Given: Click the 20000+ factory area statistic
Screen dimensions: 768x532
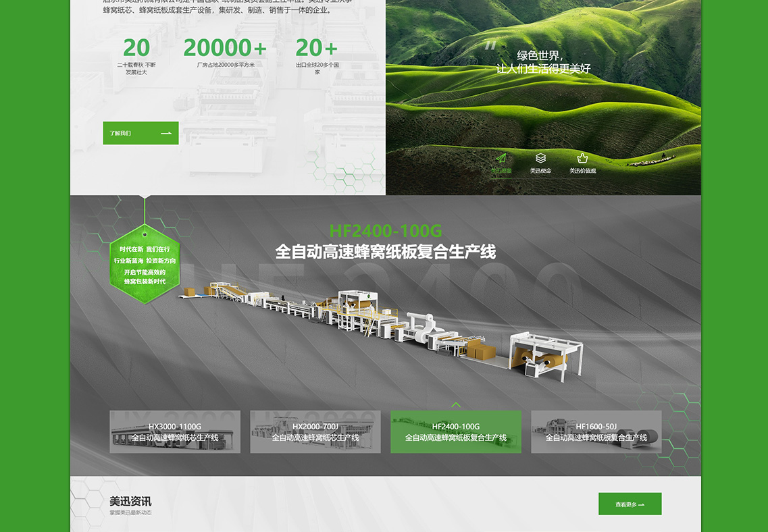Looking at the screenshot, I should pyautogui.click(x=225, y=49).
